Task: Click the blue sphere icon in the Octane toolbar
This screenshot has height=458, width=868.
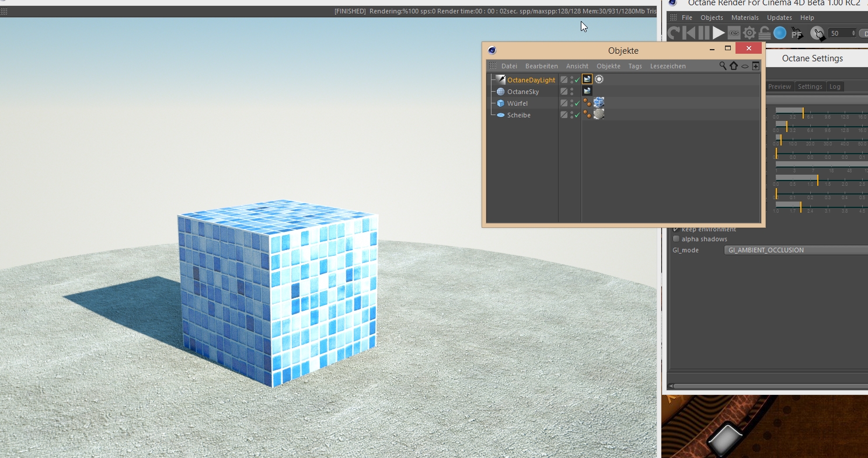Action: click(780, 33)
